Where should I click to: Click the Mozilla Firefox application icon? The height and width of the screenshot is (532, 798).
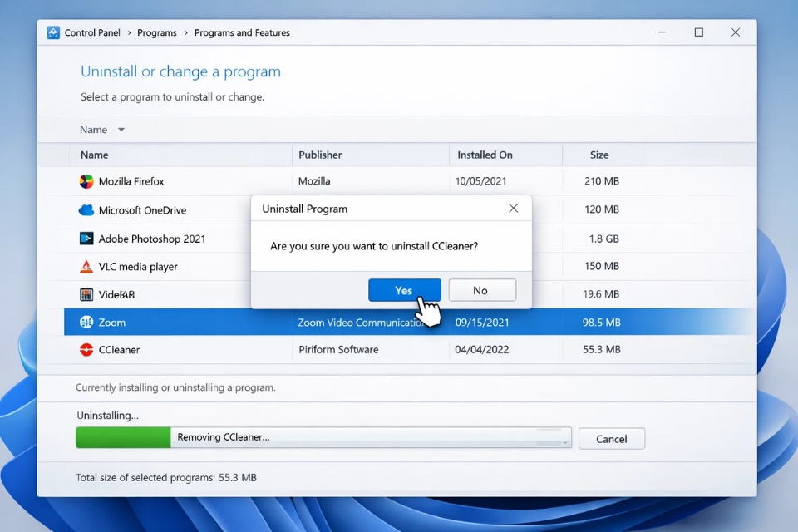click(86, 181)
